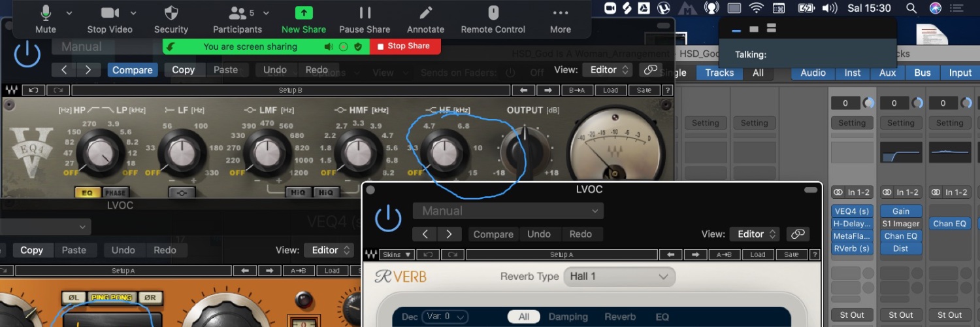
Task: Select the Damping tab in RVerb
Action: tap(568, 317)
